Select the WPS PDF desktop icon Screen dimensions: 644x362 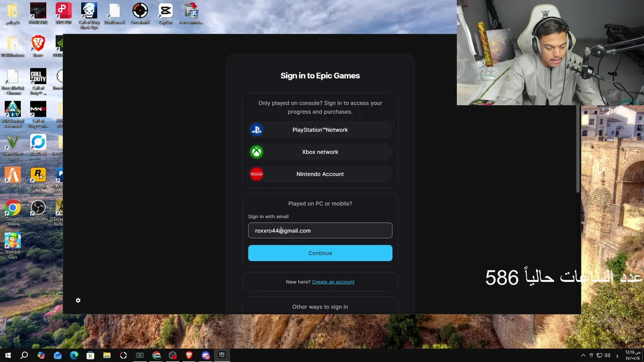pos(63,14)
